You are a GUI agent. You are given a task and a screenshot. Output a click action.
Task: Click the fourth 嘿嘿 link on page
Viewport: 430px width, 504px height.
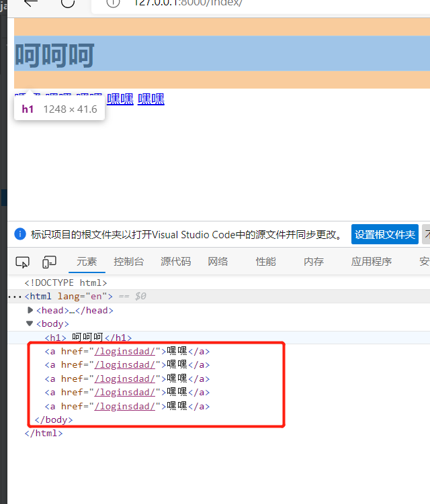[x=120, y=99]
